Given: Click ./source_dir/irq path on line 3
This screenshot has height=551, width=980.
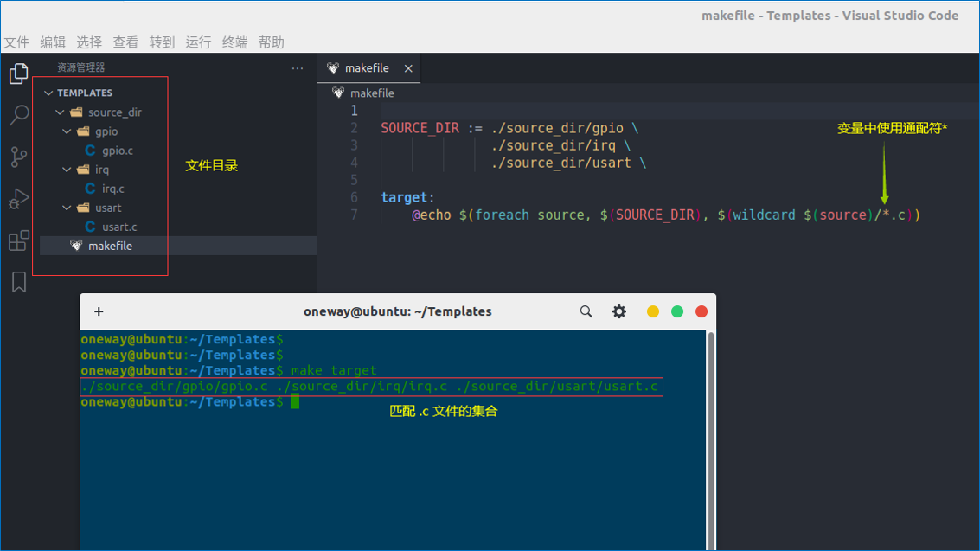Looking at the screenshot, I should coord(553,145).
